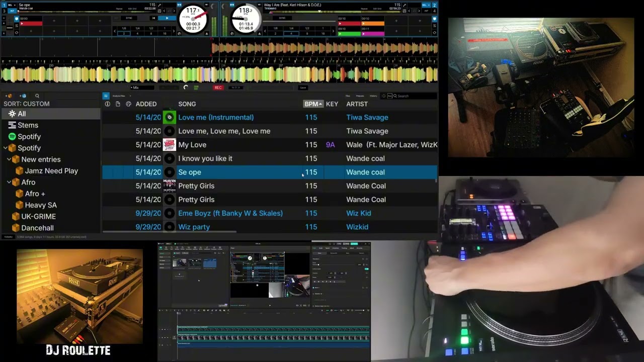
Task: Open the Jamz Need Play crate
Action: coord(51,171)
